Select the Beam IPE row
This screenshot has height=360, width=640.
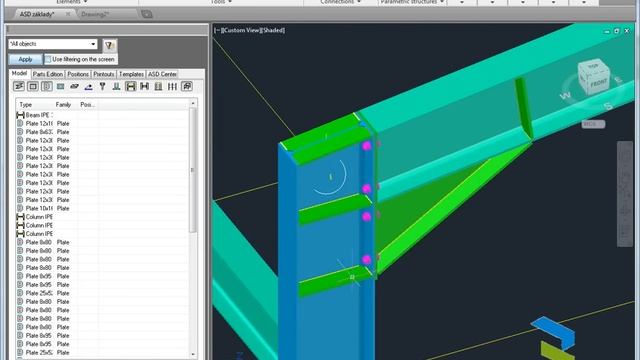102,115
